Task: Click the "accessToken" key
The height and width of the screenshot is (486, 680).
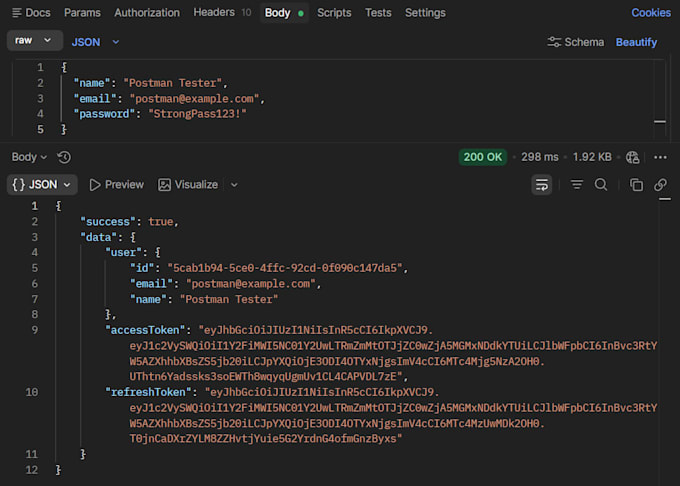Action: click(x=145, y=330)
